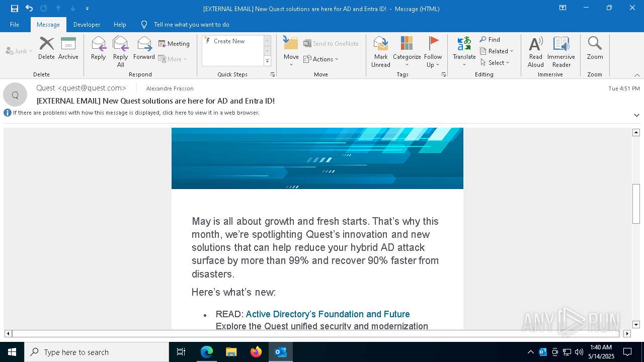Click Send to OneNote
Screen dimensions: 644x362
pos(331,44)
